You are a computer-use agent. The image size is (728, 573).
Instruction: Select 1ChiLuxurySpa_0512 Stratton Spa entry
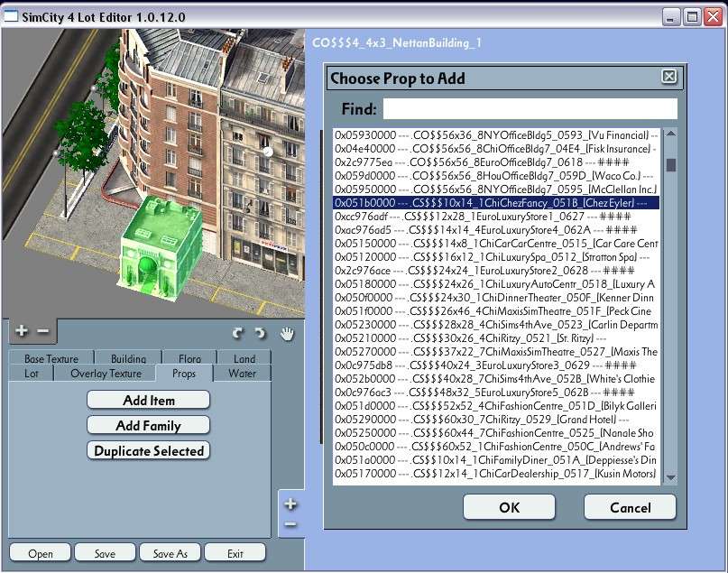click(496, 257)
